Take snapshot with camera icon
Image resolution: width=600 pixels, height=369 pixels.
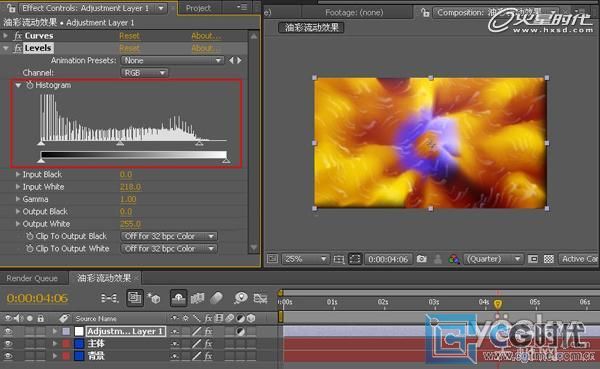pyautogui.click(x=421, y=259)
